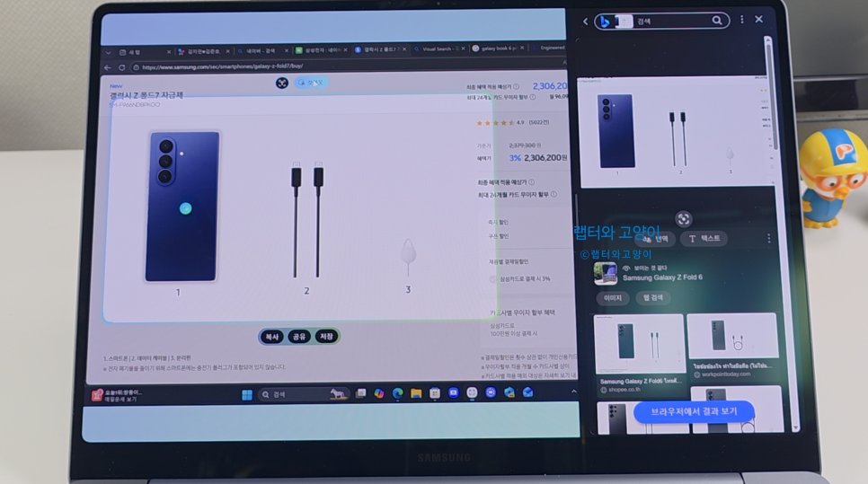
Task: Click the captured image preview in the side panel
Action: pyautogui.click(x=676, y=132)
